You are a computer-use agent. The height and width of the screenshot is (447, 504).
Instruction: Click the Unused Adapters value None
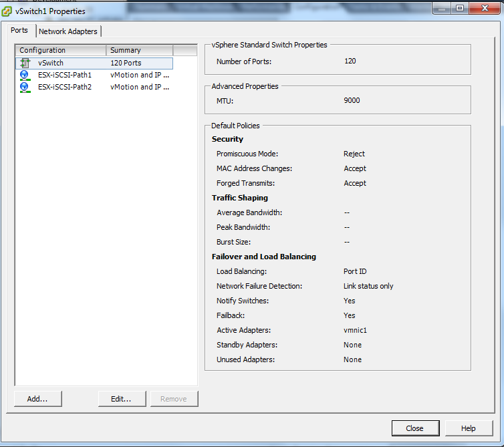[353, 360]
